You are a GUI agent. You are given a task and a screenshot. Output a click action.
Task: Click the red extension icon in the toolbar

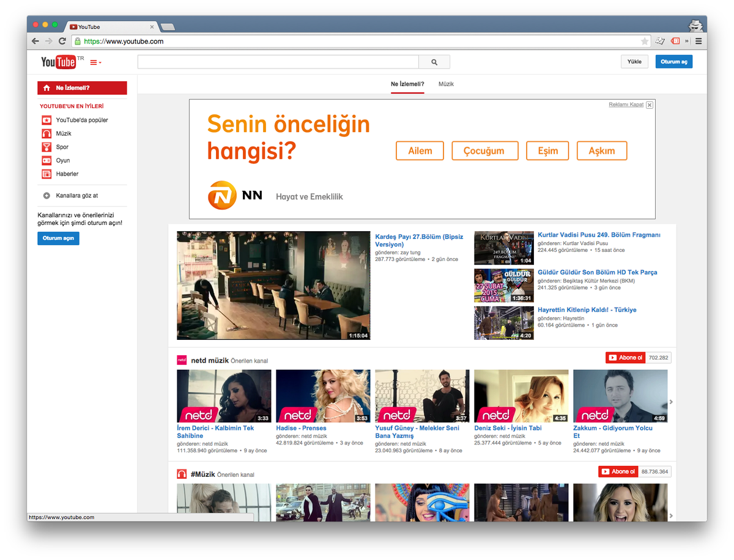click(x=675, y=41)
